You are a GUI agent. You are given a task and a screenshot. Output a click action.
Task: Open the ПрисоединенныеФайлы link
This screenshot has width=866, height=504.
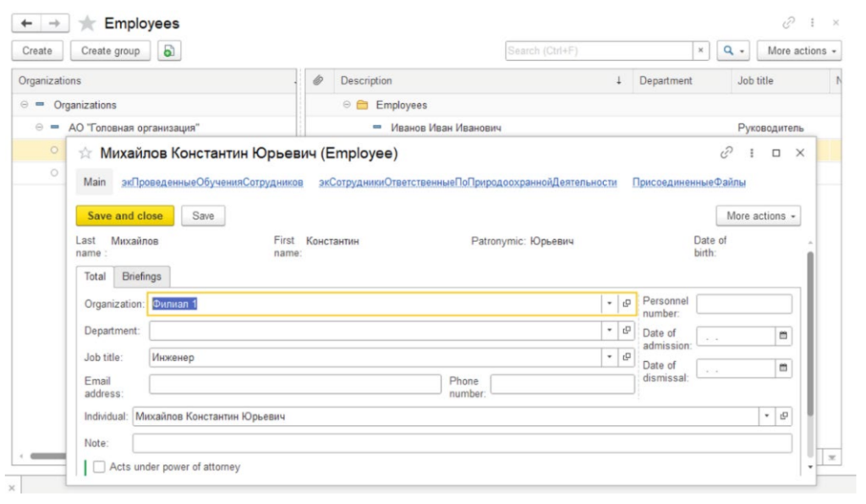(688, 182)
